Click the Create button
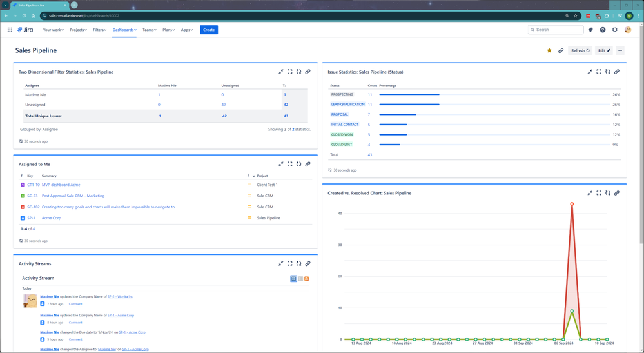This screenshot has width=644, height=353. (x=209, y=30)
